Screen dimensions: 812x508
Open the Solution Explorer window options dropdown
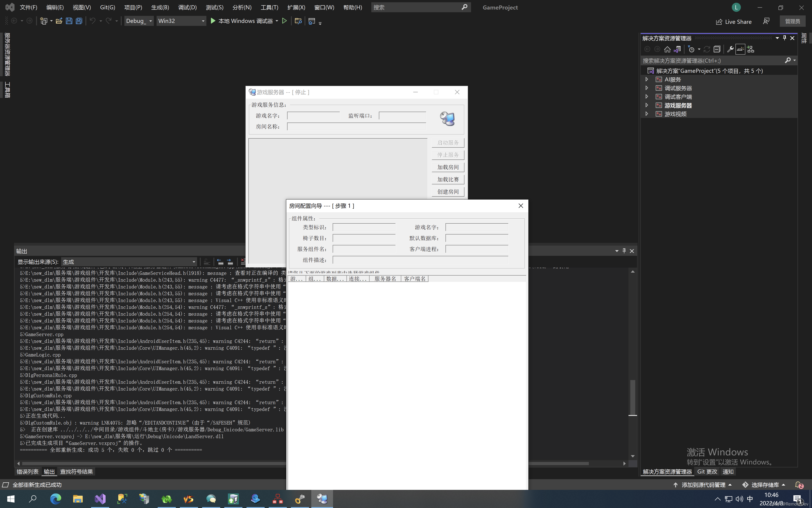(x=777, y=38)
